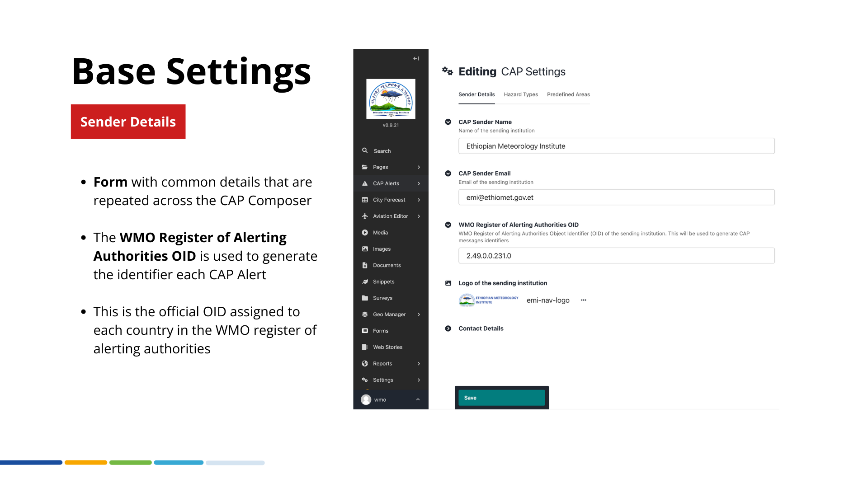Expand the CAP Alerts submenu chevron
868x488 pixels.
(x=419, y=183)
